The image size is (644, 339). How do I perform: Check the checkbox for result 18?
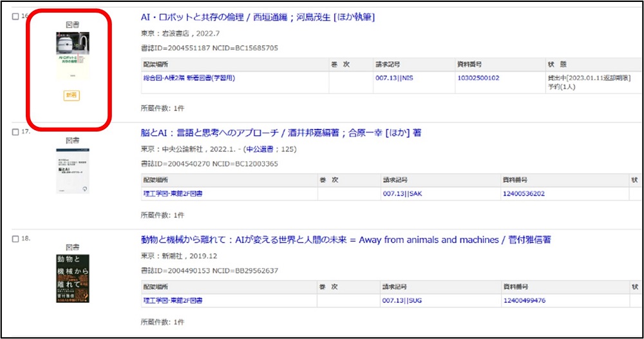[15, 239]
